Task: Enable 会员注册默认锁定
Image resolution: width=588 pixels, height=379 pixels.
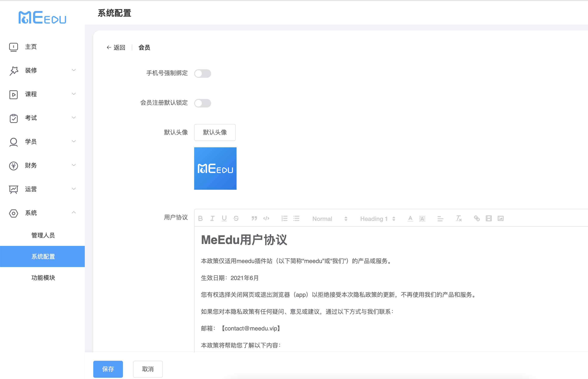Action: 203,103
